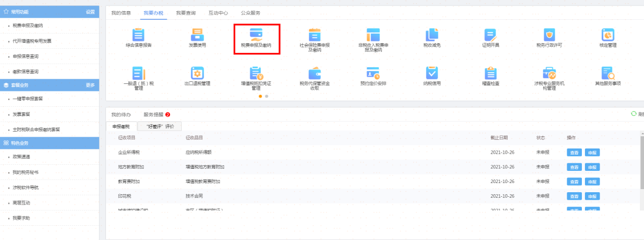Go to the second icon page dot
644x240 pixels.
coord(266,96)
